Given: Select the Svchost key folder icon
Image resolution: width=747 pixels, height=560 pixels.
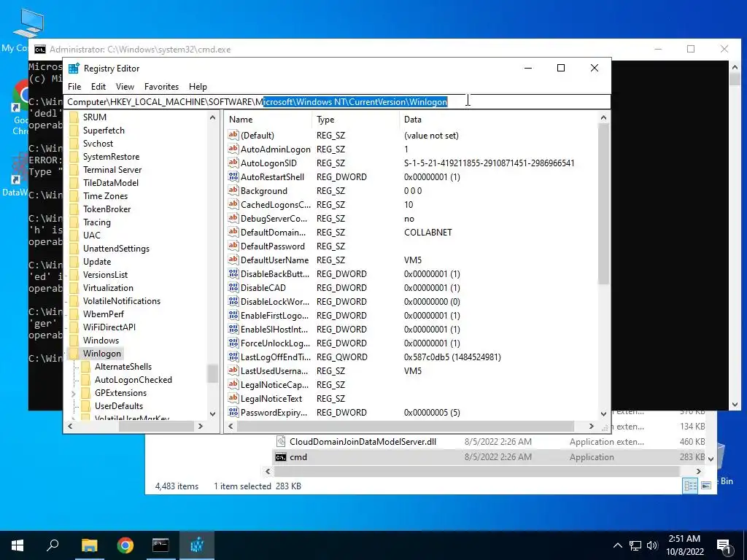Looking at the screenshot, I should pyautogui.click(x=74, y=144).
